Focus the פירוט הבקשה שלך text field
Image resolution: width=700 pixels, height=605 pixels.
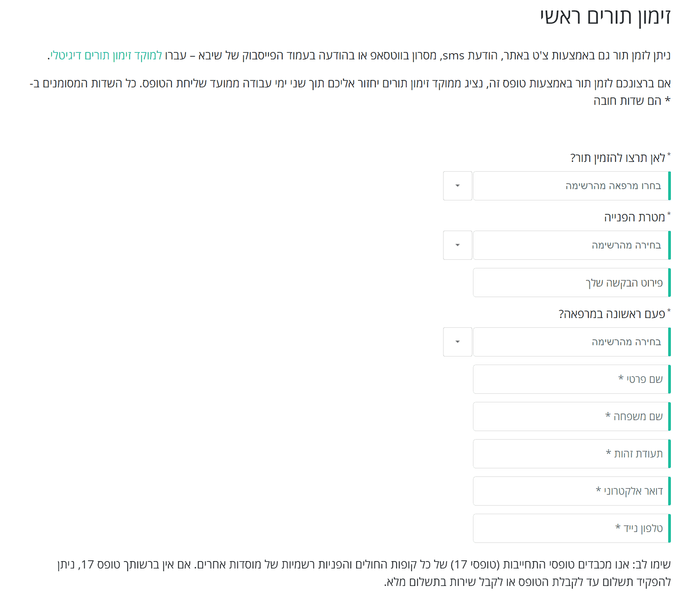(x=571, y=282)
